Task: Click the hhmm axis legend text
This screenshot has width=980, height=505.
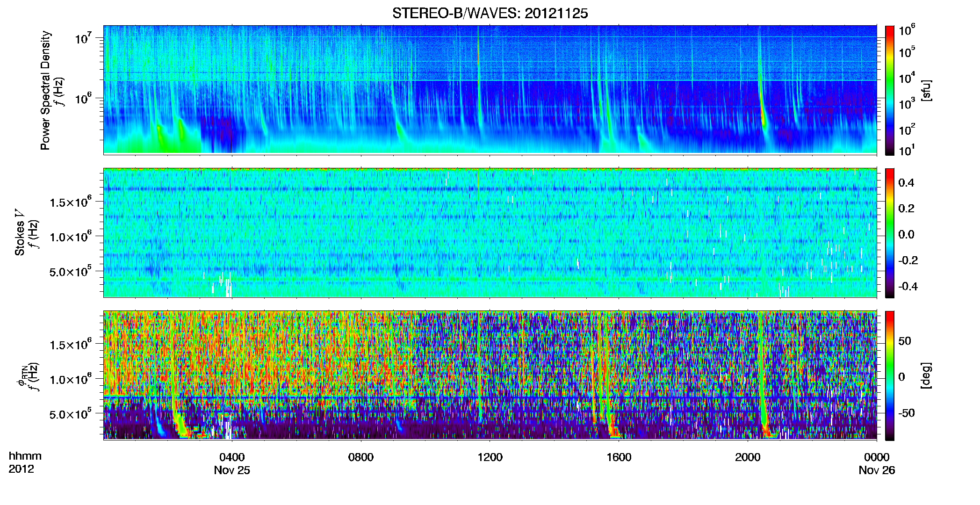Action: tap(25, 456)
